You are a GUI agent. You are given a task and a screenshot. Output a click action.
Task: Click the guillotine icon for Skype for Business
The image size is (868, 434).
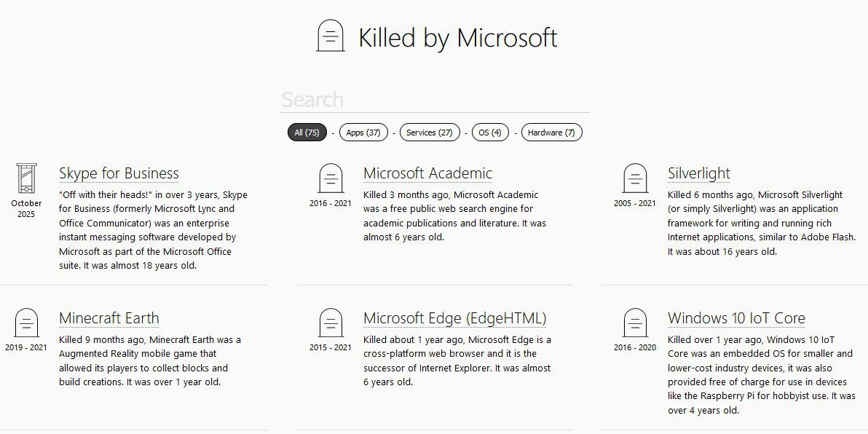(26, 179)
